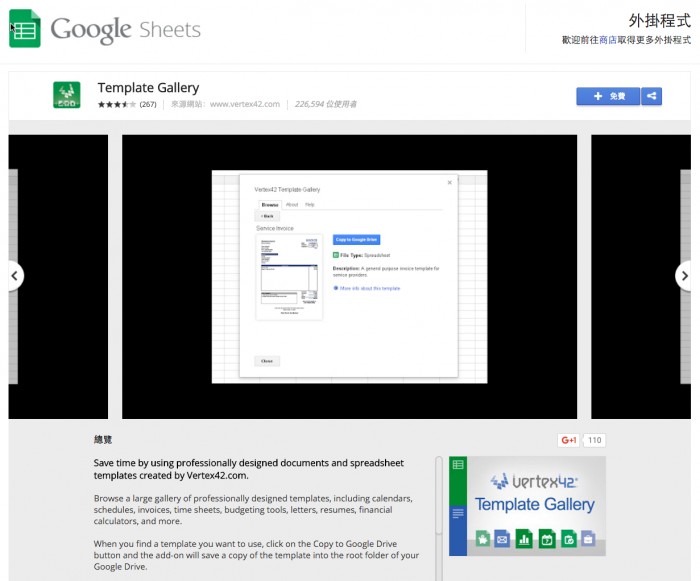Open the (267) reviews count
The width and height of the screenshot is (700, 581).
[x=148, y=104]
